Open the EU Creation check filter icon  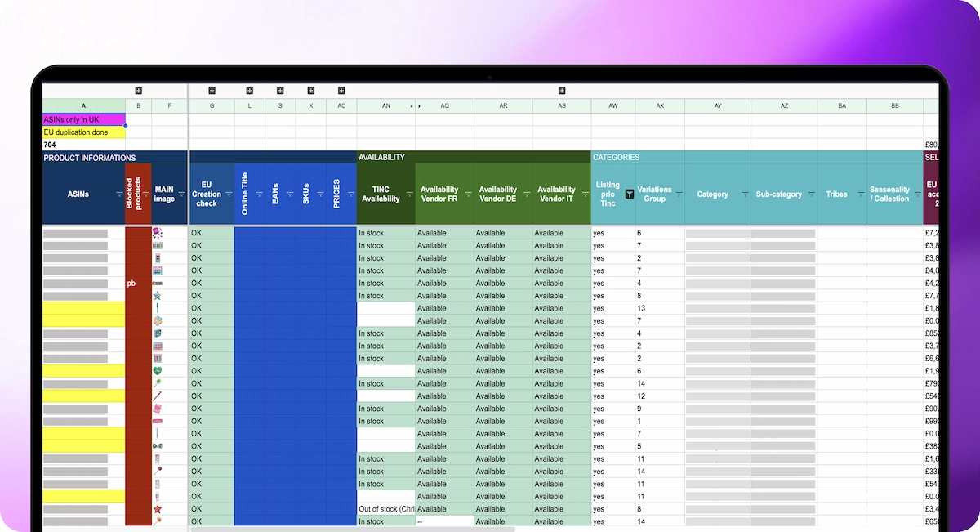pos(228,194)
